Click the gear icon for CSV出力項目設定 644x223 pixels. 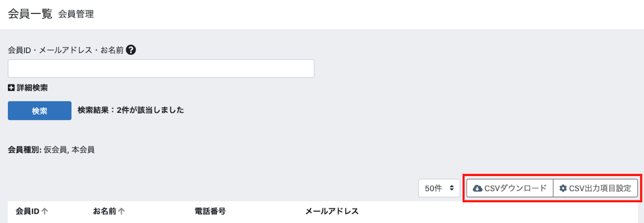pos(563,189)
